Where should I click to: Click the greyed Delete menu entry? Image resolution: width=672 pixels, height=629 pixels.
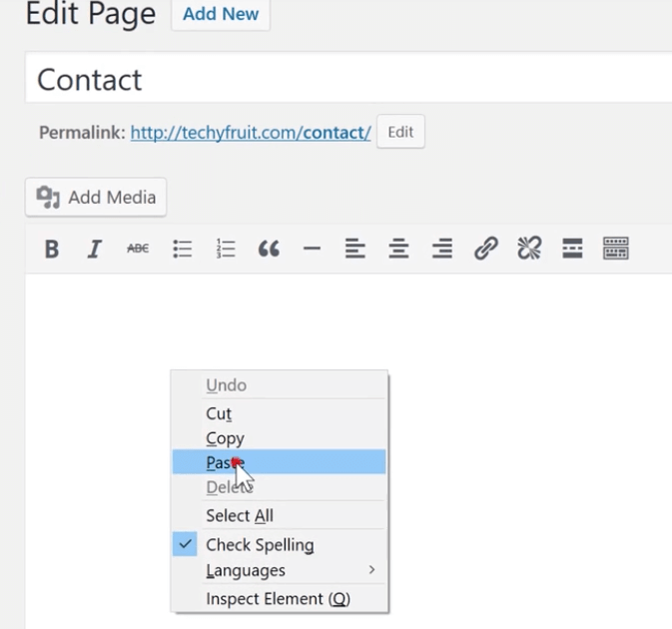tap(279, 487)
